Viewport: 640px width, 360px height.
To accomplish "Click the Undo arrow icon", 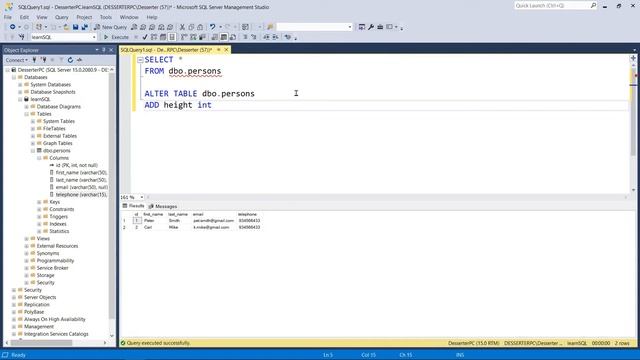I will (212, 27).
